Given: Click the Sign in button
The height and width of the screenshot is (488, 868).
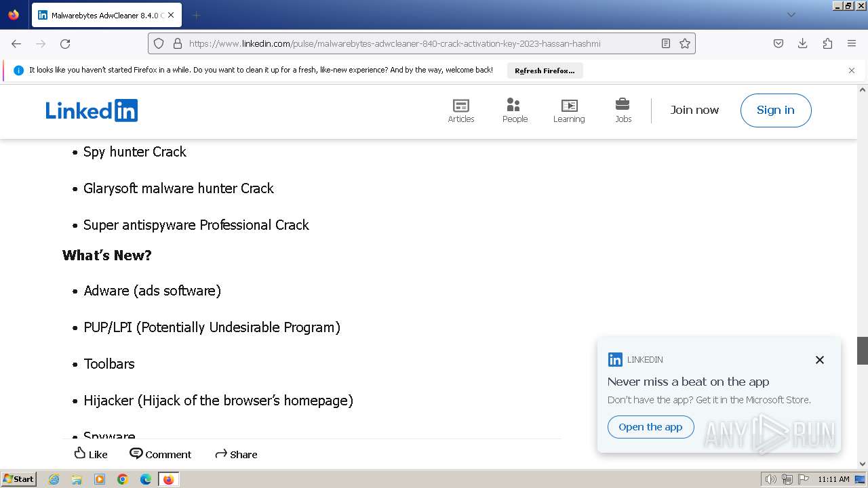Looking at the screenshot, I should point(776,110).
